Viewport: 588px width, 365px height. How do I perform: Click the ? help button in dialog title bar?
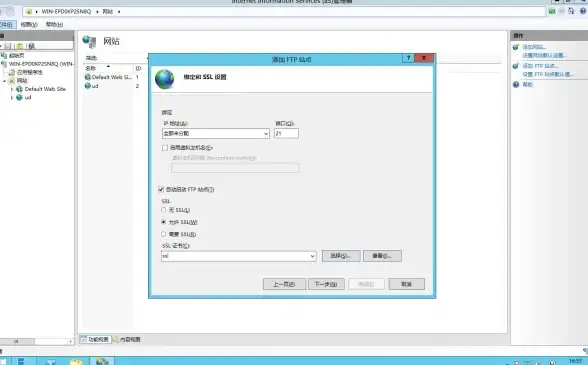tap(408, 58)
